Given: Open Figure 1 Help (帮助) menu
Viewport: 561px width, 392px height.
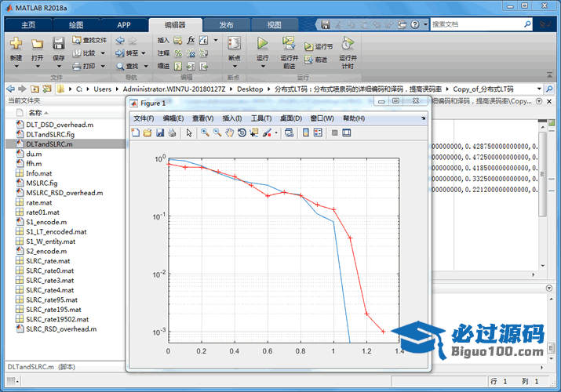Looking at the screenshot, I should coord(354,118).
